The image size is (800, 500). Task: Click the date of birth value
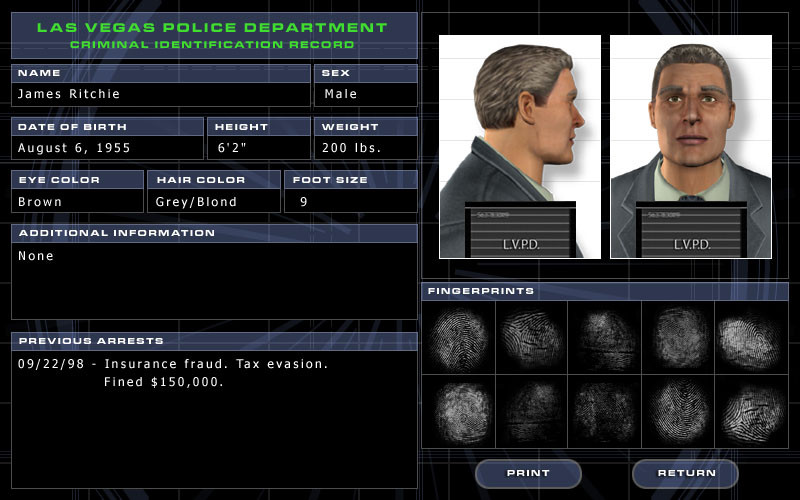74,148
